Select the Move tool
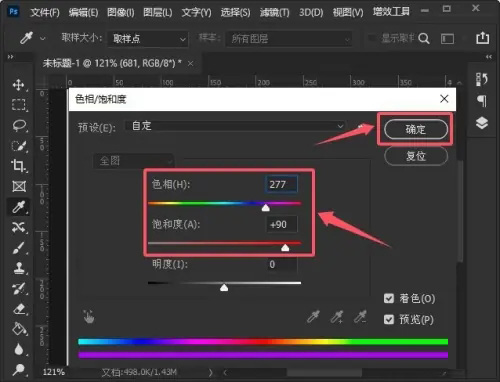 click(18, 85)
